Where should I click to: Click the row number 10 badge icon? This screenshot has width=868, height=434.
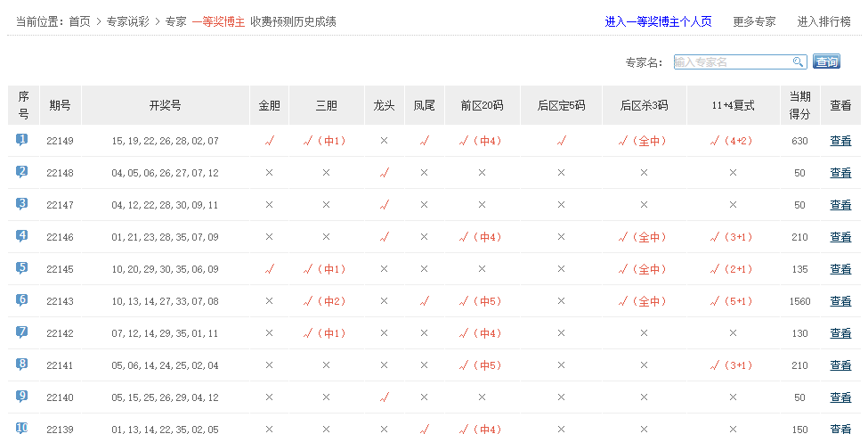click(x=22, y=429)
